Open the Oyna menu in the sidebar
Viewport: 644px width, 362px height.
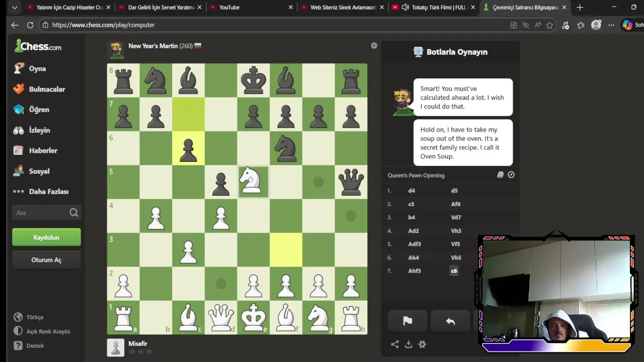30,68
